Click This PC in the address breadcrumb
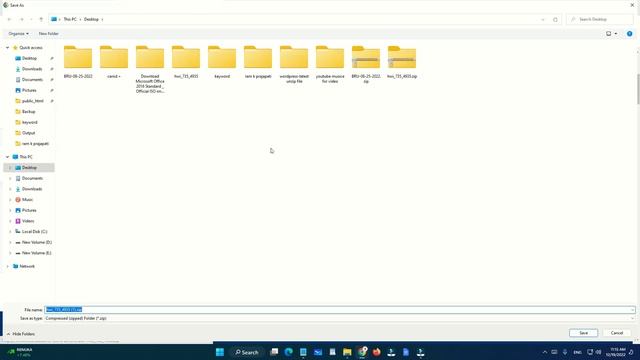 coord(70,19)
